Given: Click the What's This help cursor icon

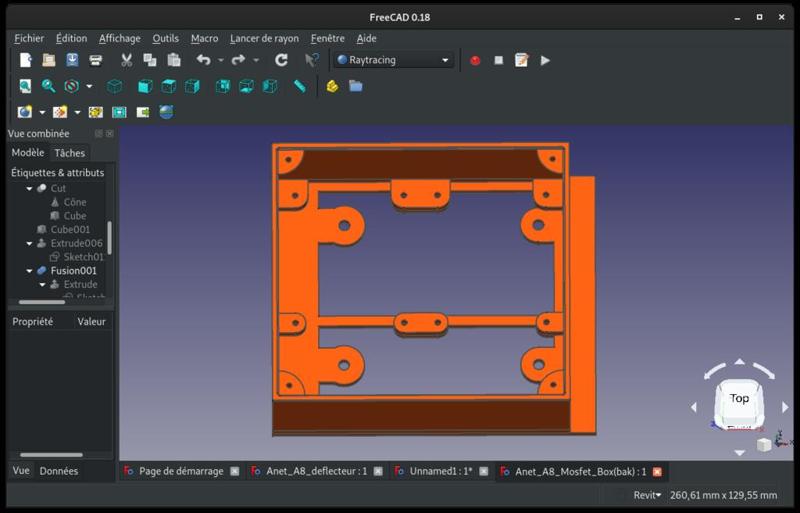Looking at the screenshot, I should coord(312,60).
